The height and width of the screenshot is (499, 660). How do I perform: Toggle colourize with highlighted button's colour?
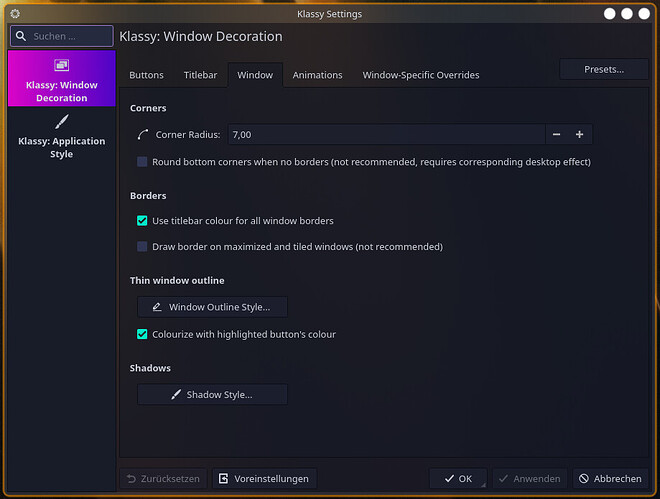click(x=143, y=334)
